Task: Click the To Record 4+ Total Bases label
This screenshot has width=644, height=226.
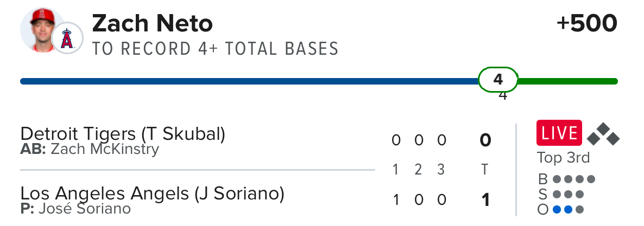Action: 215,49
